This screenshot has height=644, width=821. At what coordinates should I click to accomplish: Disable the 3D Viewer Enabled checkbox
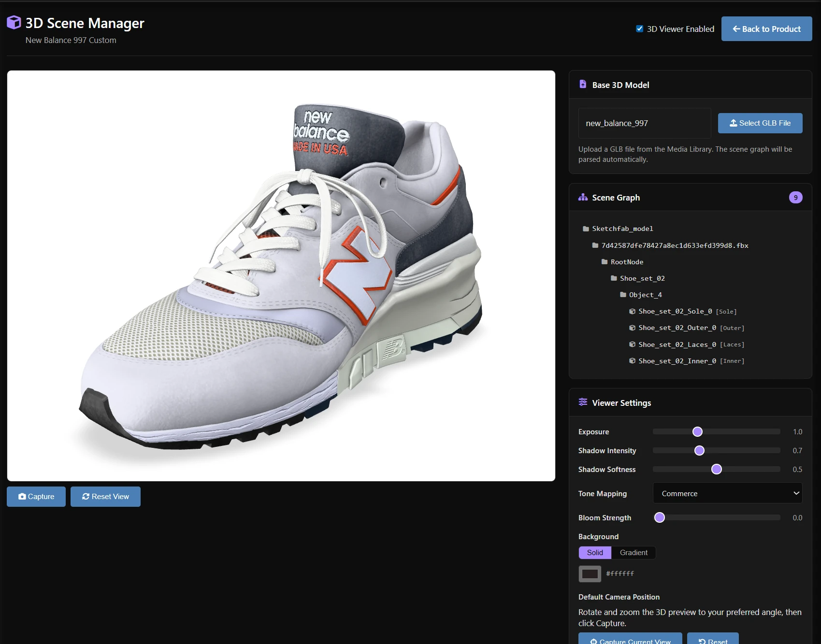639,29
